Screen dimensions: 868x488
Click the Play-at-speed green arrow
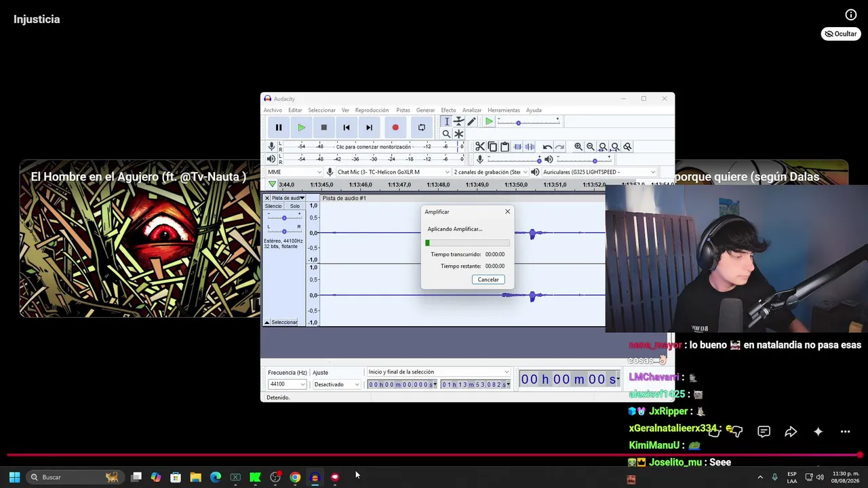[x=489, y=122]
